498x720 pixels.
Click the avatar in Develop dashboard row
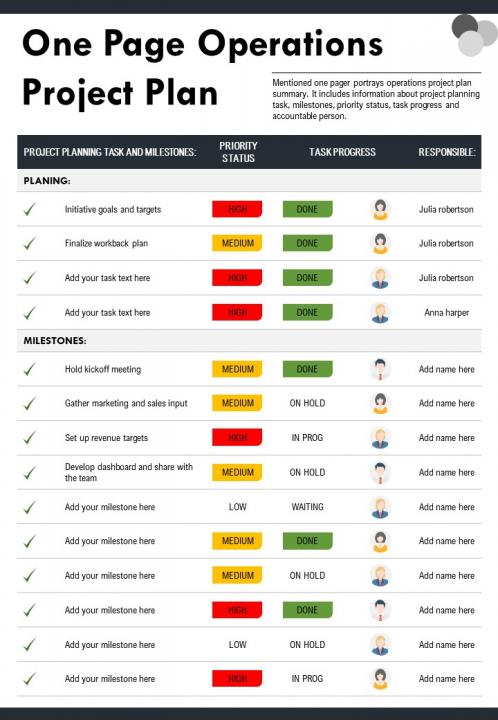[x=380, y=472]
